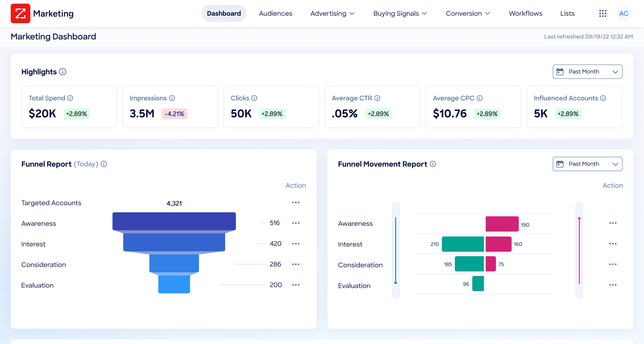Show info for Total Spend metric

point(70,98)
